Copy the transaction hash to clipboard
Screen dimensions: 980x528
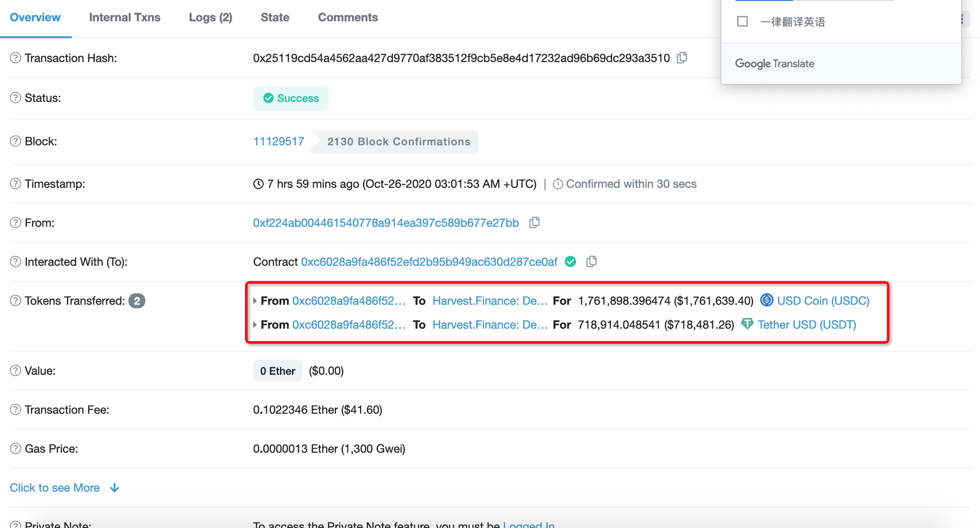[x=682, y=58]
